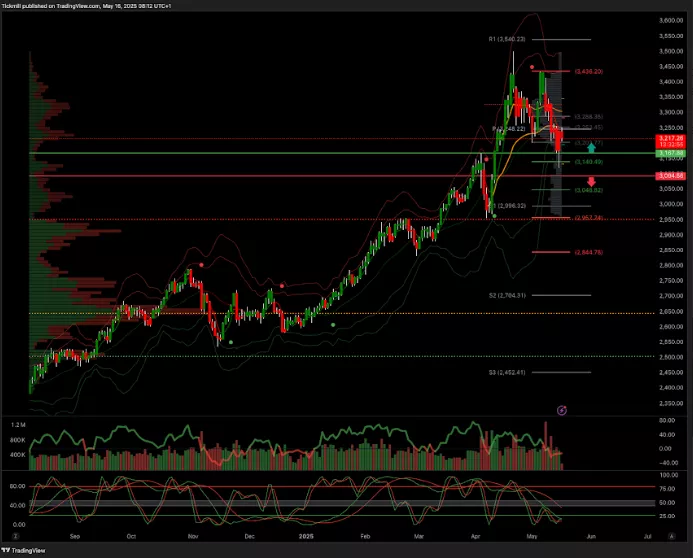Click the purple lightning event icon

[x=562, y=410]
